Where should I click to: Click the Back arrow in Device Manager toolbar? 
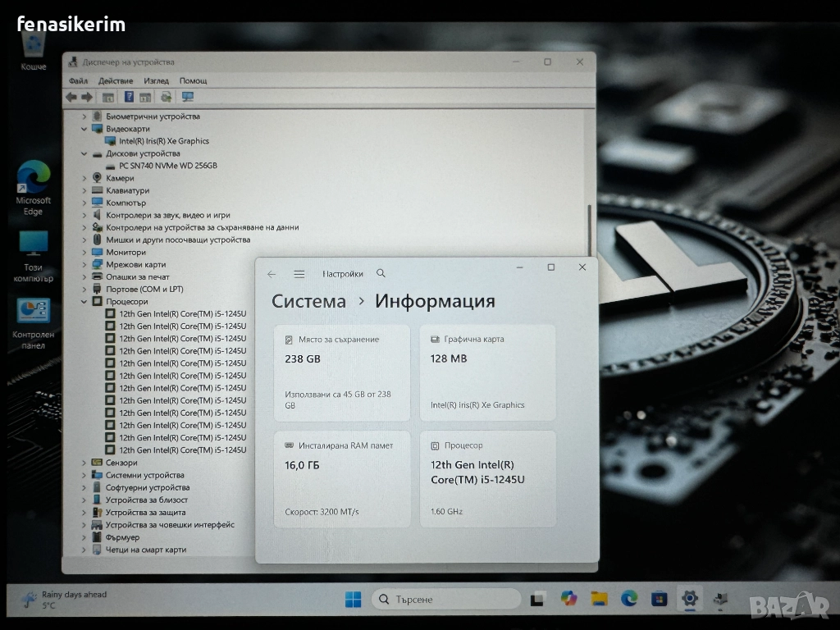pyautogui.click(x=71, y=97)
